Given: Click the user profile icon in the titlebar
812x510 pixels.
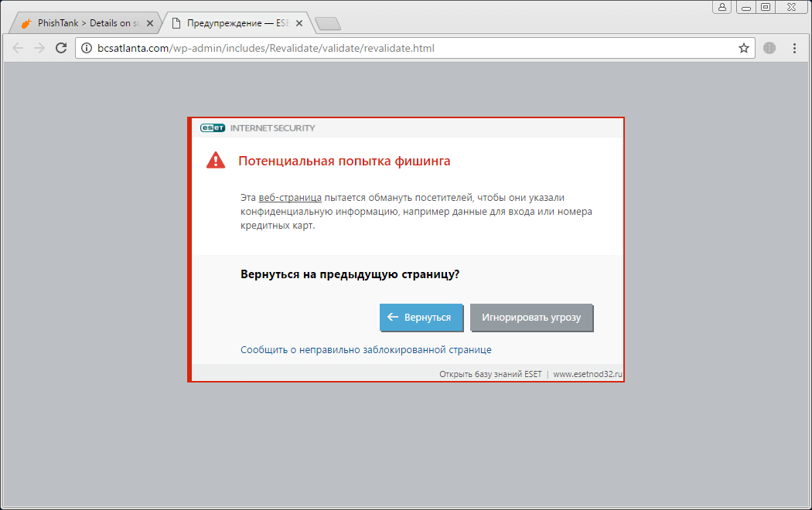Looking at the screenshot, I should [x=722, y=7].
